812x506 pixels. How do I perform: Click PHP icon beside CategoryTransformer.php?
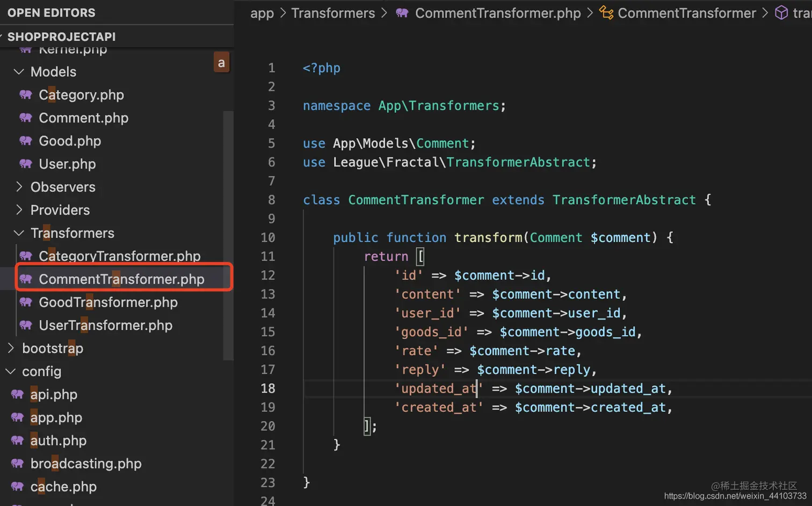(26, 256)
